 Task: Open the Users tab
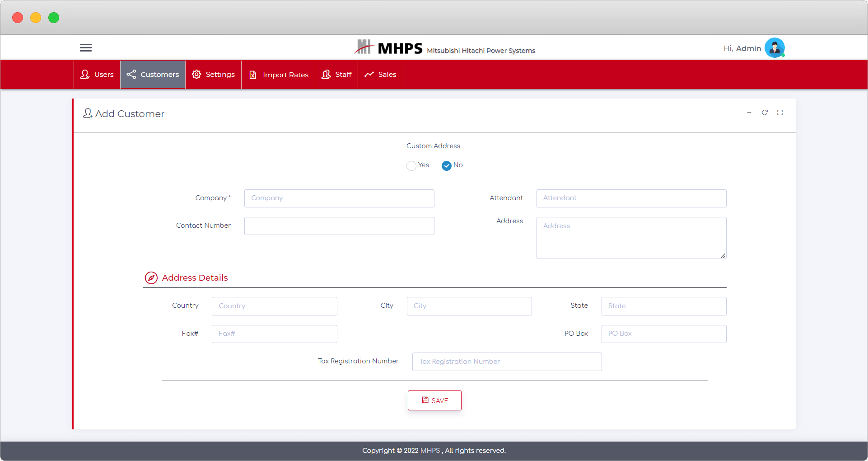pyautogui.click(x=97, y=75)
